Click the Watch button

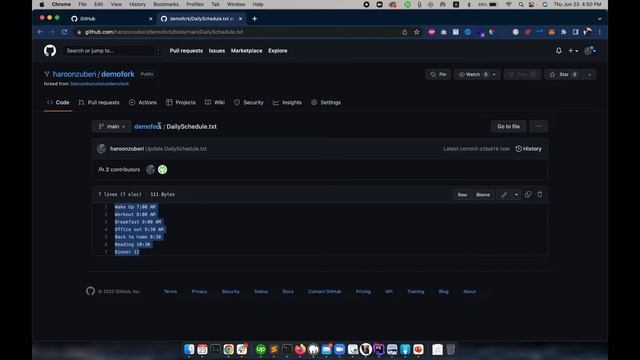[x=473, y=74]
